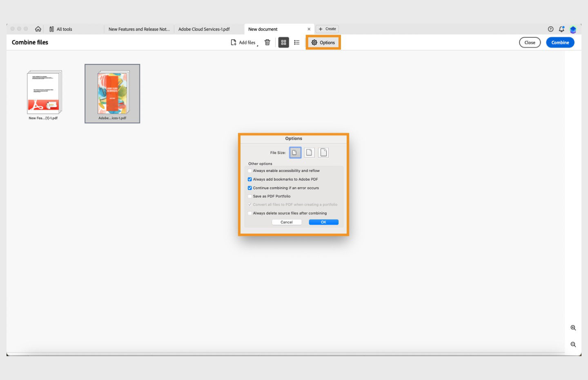Zoom out on thumbnails
This screenshot has width=588, height=380.
573,344
